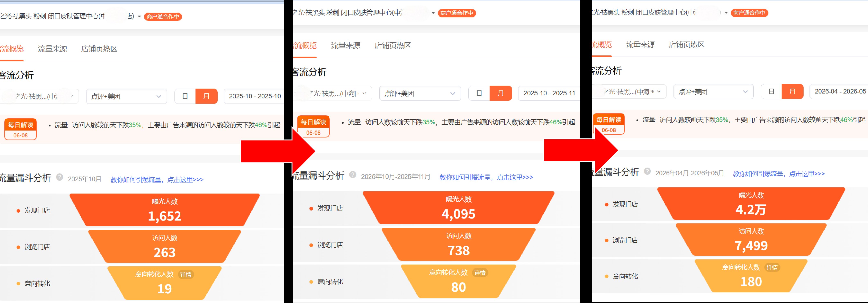Click 商户通合作中 badge in the 4,095 exposure screenshot

pyautogui.click(x=456, y=13)
